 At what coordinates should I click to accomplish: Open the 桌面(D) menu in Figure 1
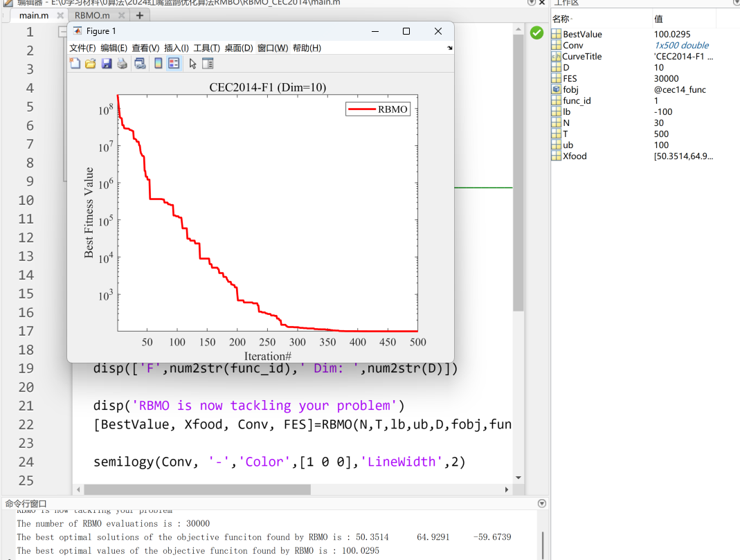click(239, 48)
